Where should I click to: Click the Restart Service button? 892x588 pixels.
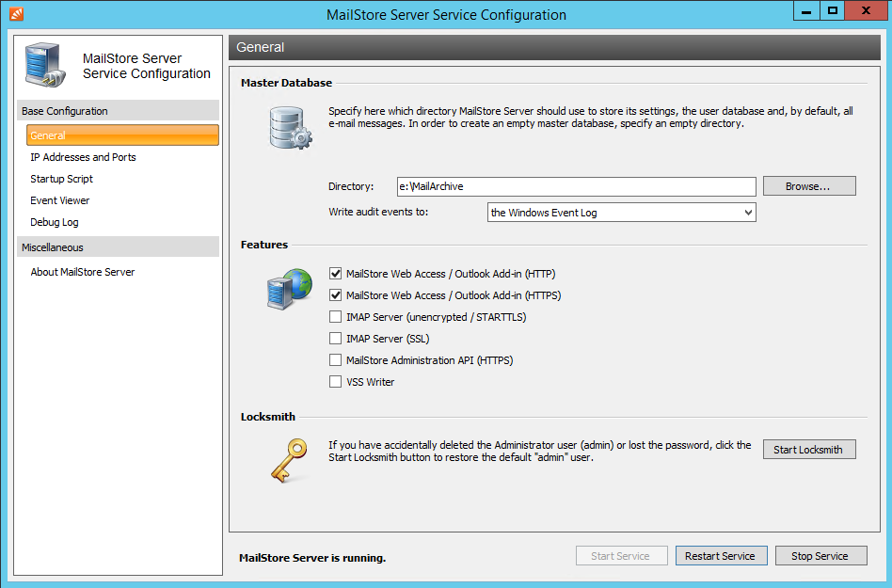[721, 556]
